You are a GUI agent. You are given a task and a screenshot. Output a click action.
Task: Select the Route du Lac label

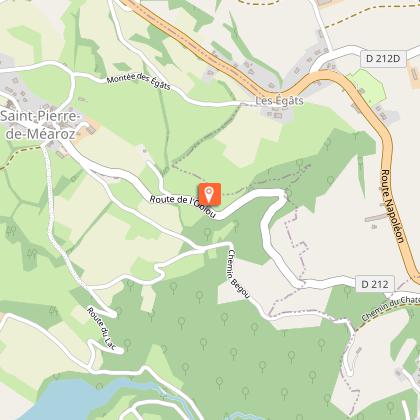(101, 329)
